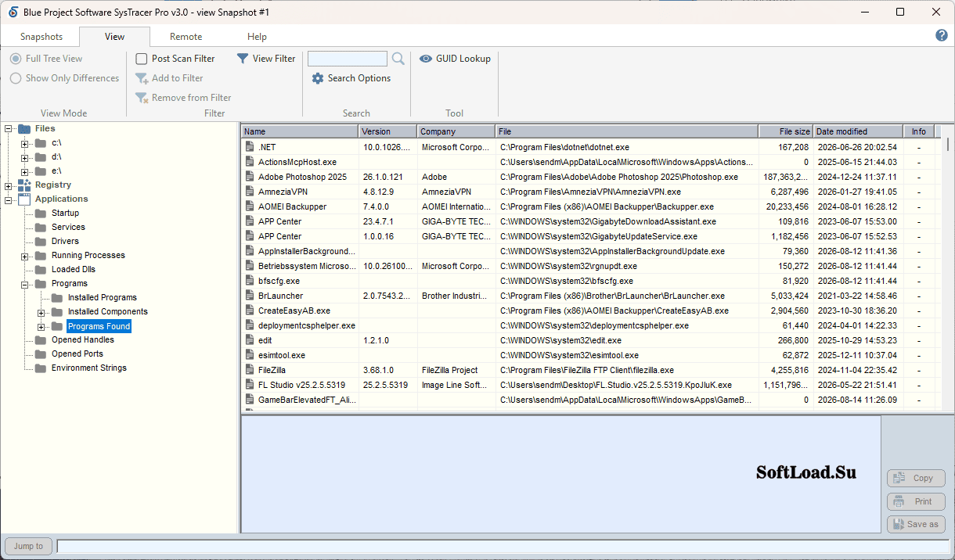Select the Applications window icon in tree
955x560 pixels.
click(x=24, y=199)
